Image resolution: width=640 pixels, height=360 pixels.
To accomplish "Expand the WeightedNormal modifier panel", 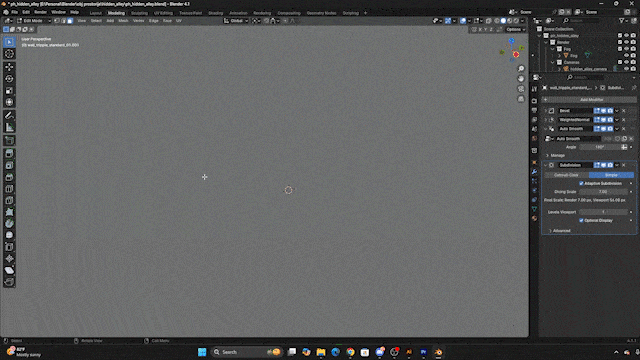I will click(546, 120).
